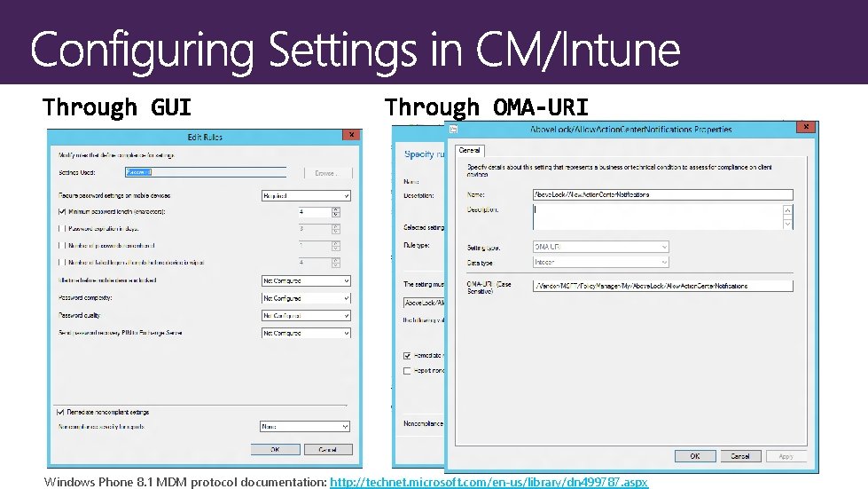Click the Description text box

(x=658, y=217)
